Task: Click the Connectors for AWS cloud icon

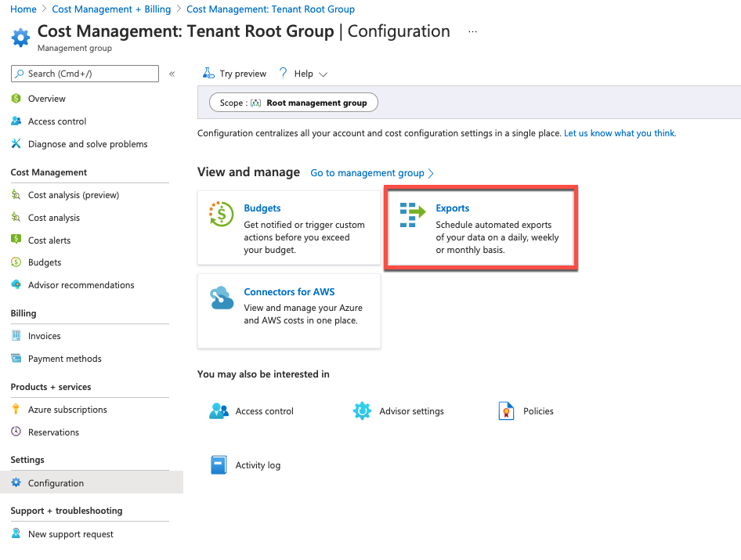Action: tap(222, 298)
